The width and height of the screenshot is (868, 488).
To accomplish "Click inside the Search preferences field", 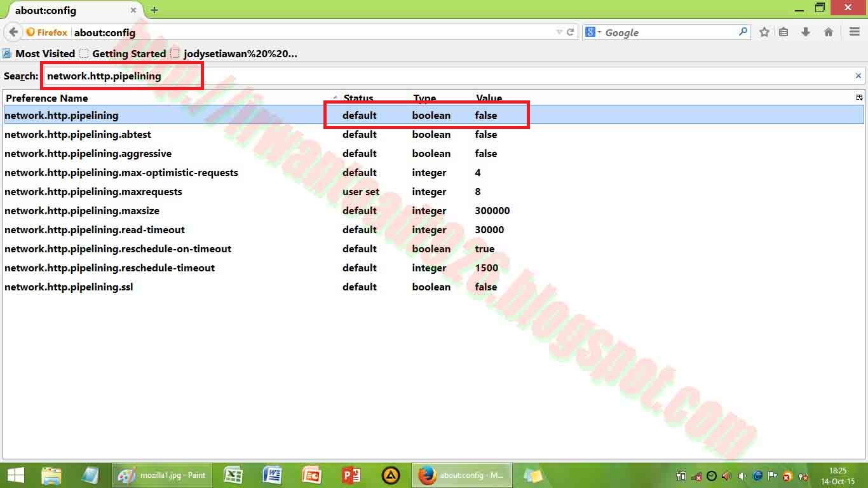I will coord(122,76).
